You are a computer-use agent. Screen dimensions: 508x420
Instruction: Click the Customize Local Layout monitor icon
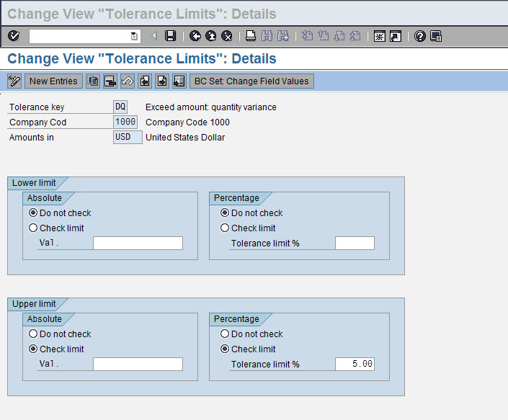click(x=436, y=36)
